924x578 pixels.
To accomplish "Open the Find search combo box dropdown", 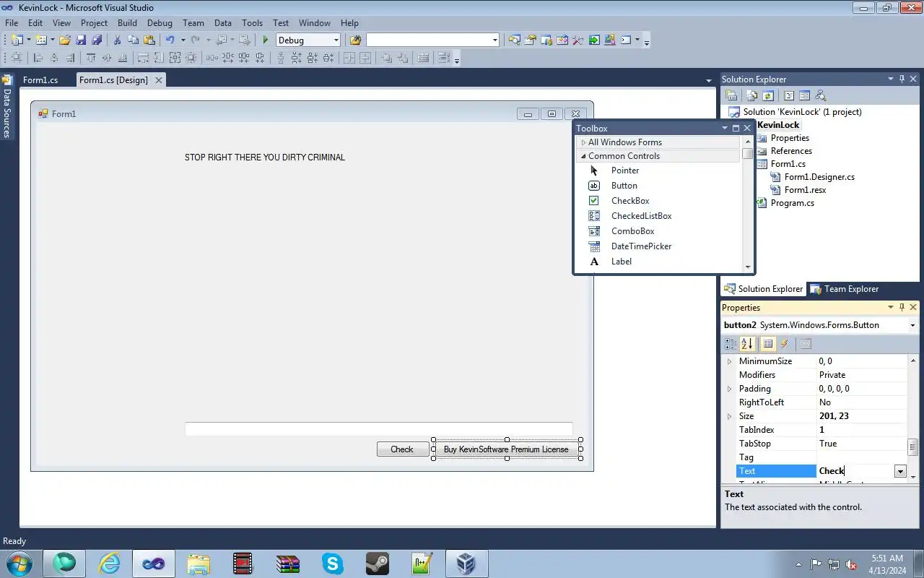I will (494, 40).
